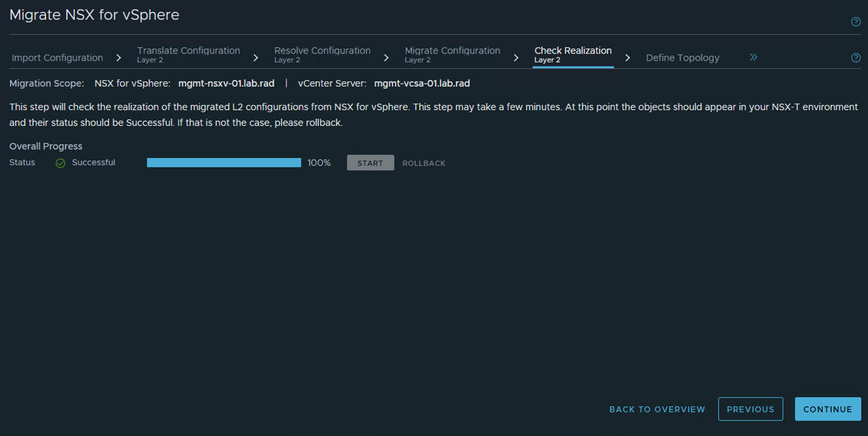This screenshot has width=868, height=436.
Task: Click the chevron after Resolve Configuration
Action: click(x=386, y=58)
